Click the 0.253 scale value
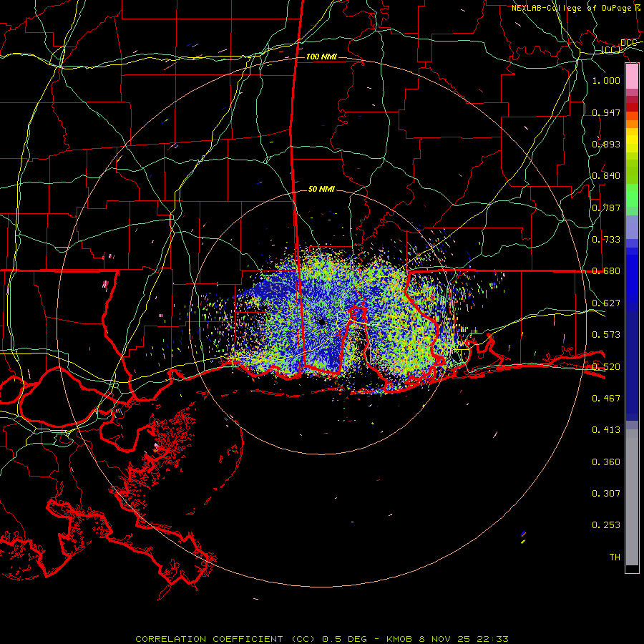644x644 pixels. click(x=606, y=525)
